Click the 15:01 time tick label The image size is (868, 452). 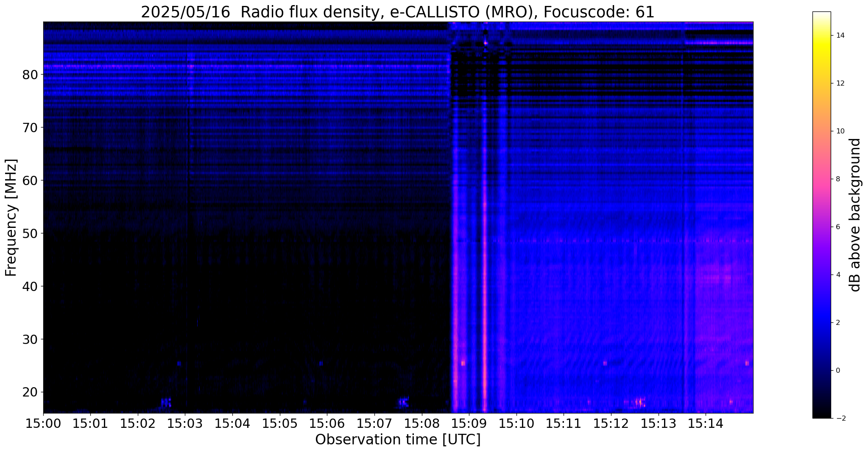90,423
